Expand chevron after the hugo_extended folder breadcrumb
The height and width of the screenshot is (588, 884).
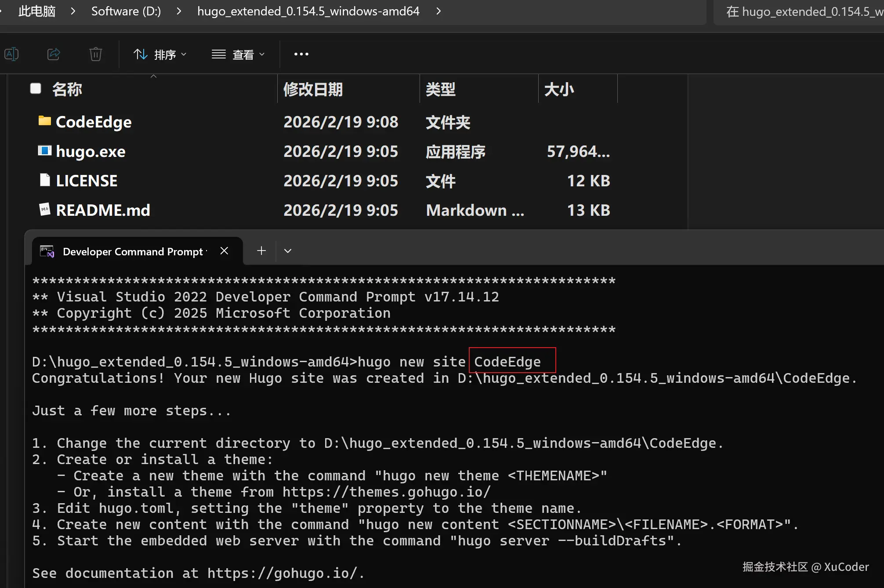pos(438,11)
